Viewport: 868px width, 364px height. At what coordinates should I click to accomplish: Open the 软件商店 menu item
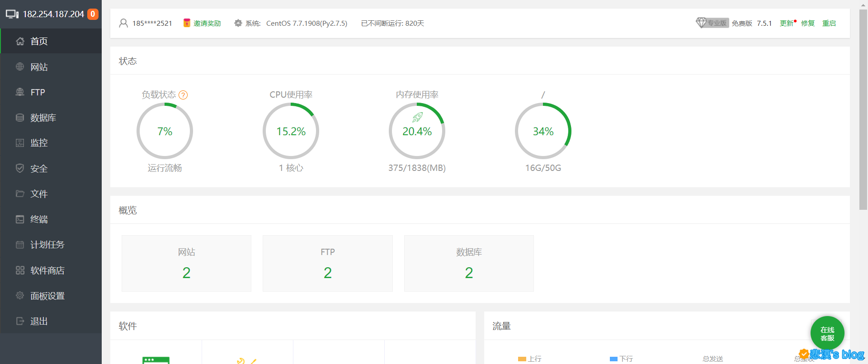pos(51,270)
